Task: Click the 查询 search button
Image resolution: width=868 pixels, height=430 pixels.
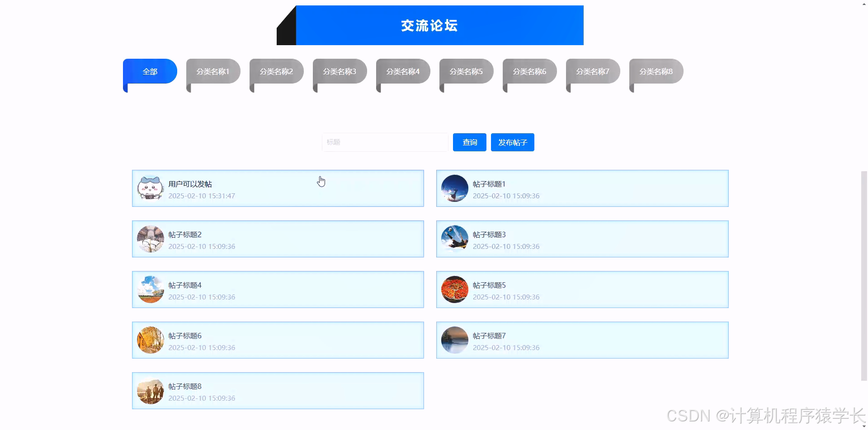Action: (x=470, y=142)
